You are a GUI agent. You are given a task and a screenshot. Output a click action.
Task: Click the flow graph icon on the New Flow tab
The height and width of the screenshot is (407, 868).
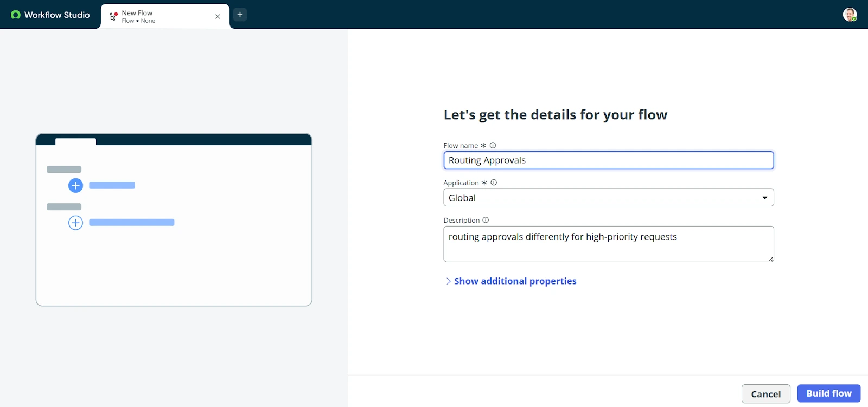tap(113, 16)
